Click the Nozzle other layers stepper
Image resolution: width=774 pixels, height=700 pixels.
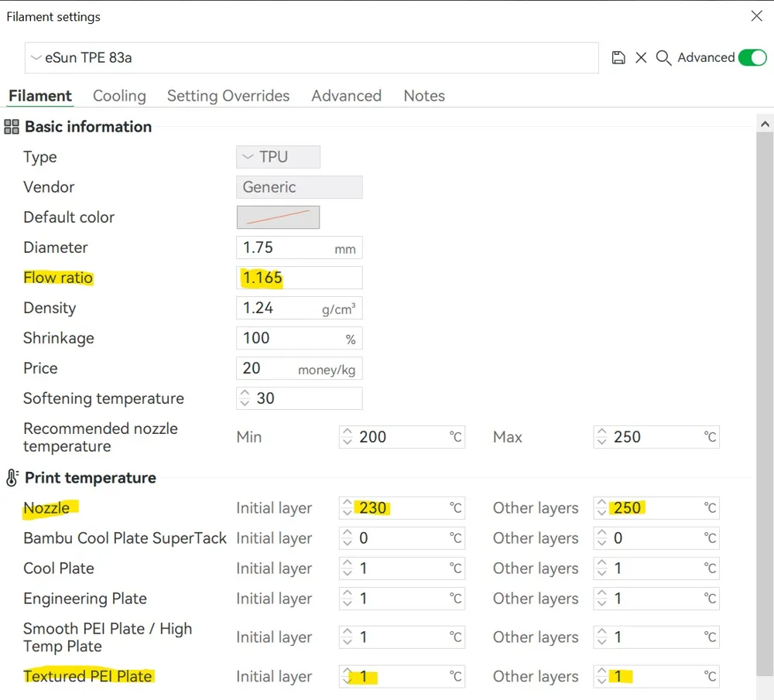point(601,507)
